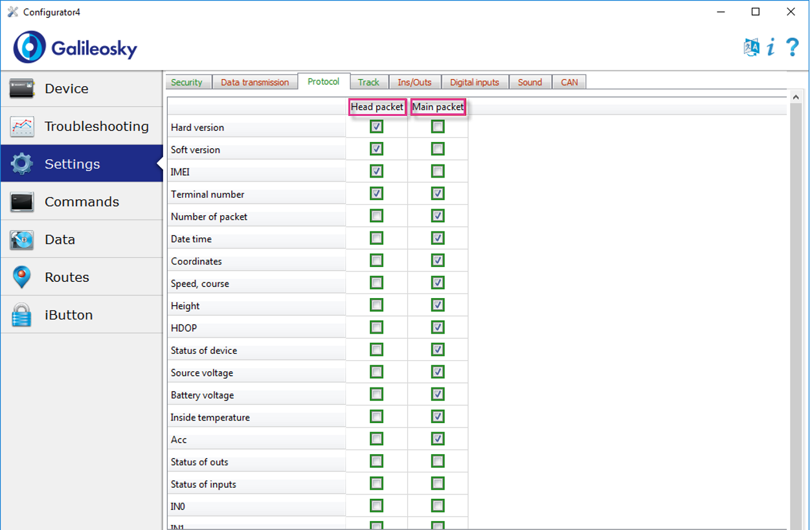Click the Settings sidebar item
The width and height of the screenshot is (812, 530).
[82, 164]
